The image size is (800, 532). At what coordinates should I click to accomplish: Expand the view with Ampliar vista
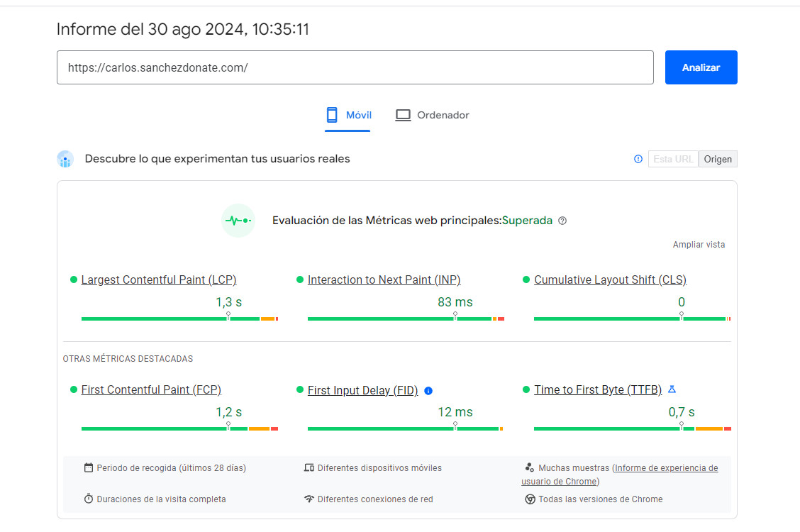click(x=699, y=245)
